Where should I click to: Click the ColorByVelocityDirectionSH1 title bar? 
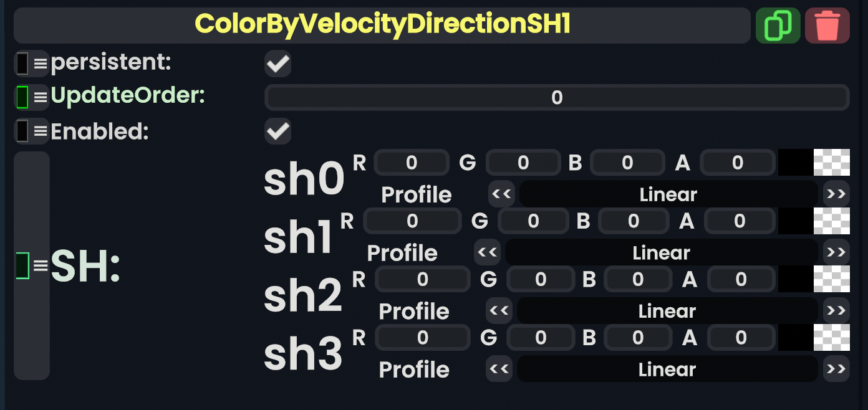(x=382, y=26)
